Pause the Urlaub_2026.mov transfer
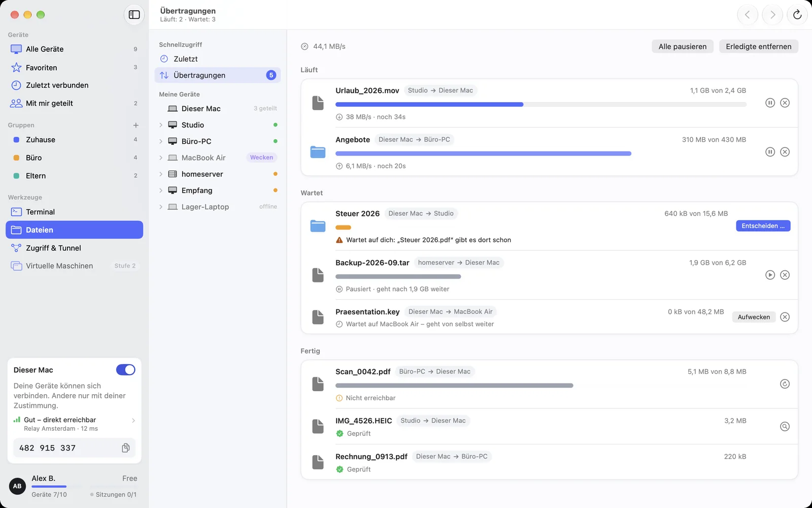Viewport: 812px width, 508px height. (770, 103)
